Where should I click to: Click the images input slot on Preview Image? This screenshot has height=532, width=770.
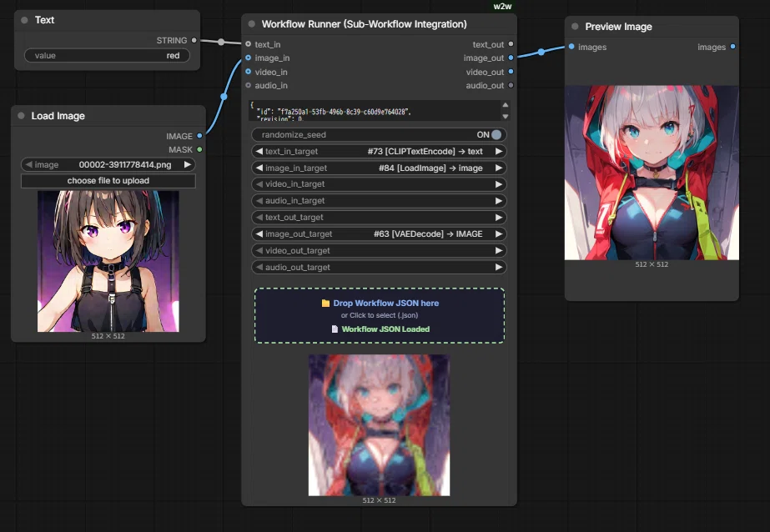click(x=571, y=47)
